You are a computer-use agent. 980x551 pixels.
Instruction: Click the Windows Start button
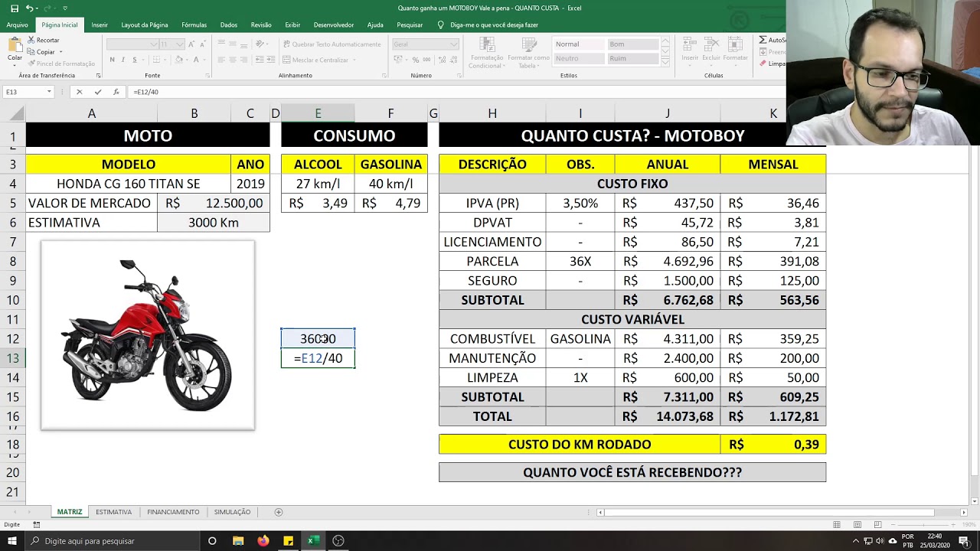click(x=12, y=541)
